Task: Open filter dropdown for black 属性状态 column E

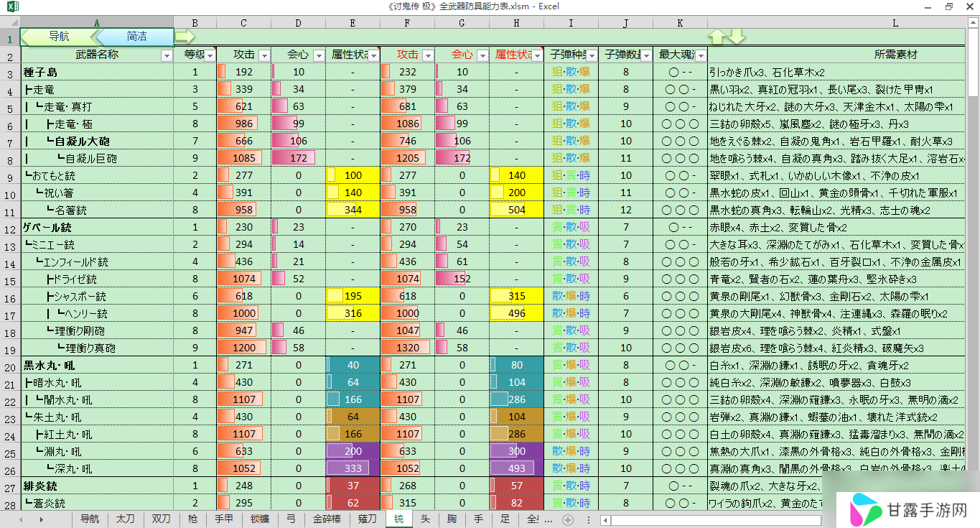Action: pos(373,55)
